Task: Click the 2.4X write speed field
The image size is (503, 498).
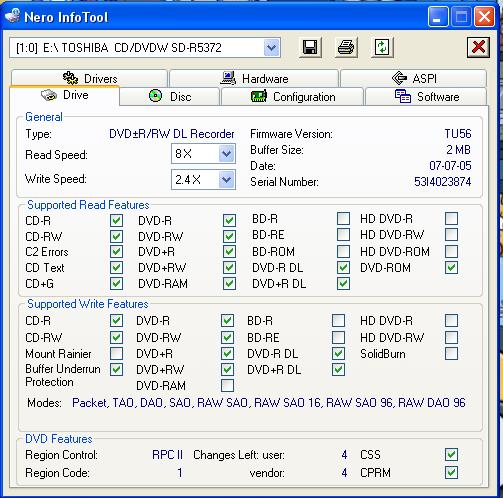Action: coord(203,180)
